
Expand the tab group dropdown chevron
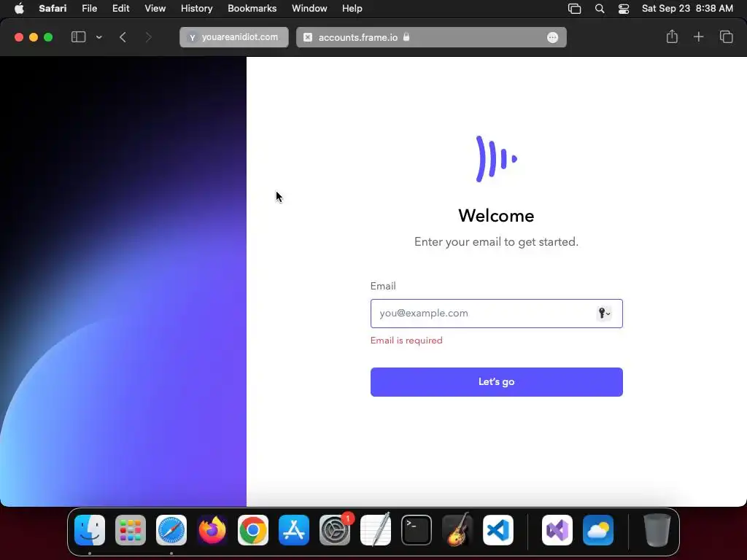tap(98, 37)
